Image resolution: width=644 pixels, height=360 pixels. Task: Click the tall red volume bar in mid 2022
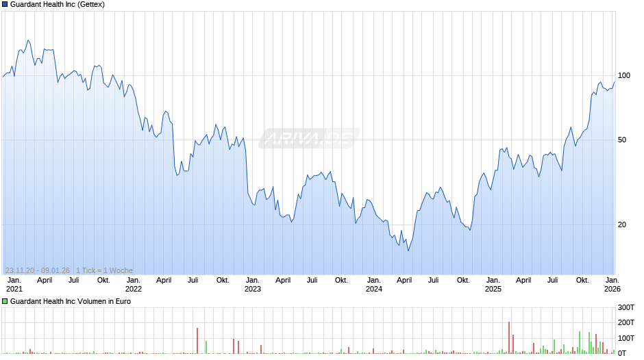[197, 341]
